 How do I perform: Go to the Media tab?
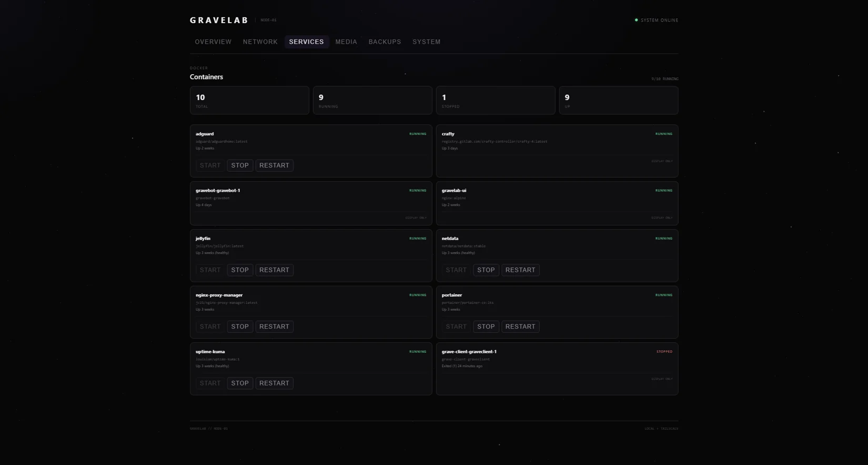click(346, 42)
